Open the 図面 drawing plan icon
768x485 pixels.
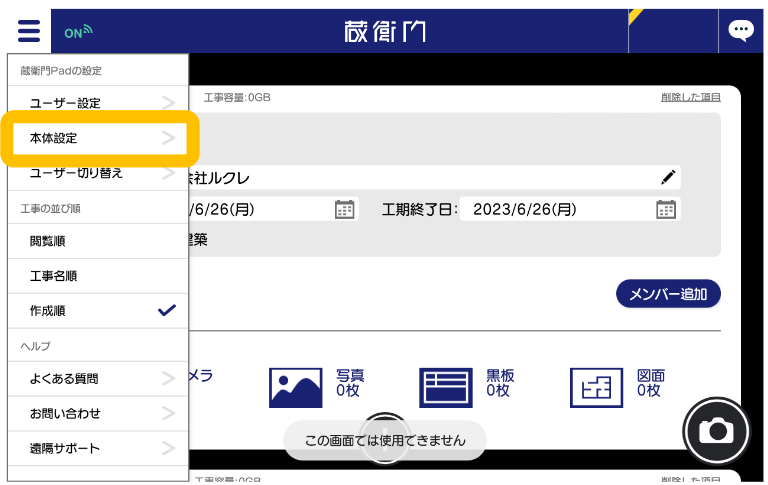tap(596, 388)
